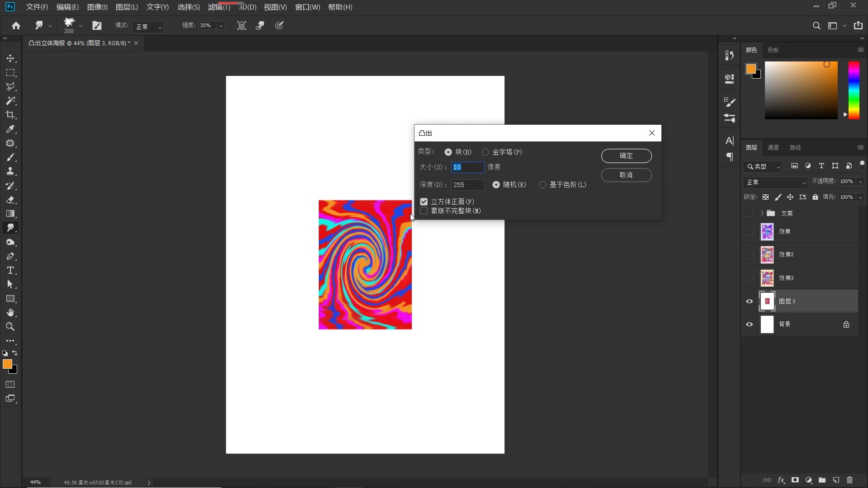Screen dimensions: 868x488
Task: Select the Zoom tool
Action: point(10,327)
